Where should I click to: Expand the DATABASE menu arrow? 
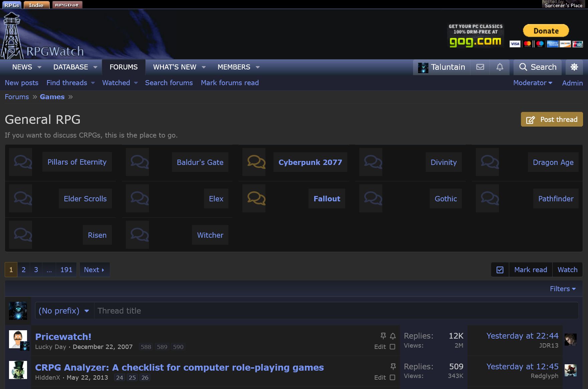(95, 67)
